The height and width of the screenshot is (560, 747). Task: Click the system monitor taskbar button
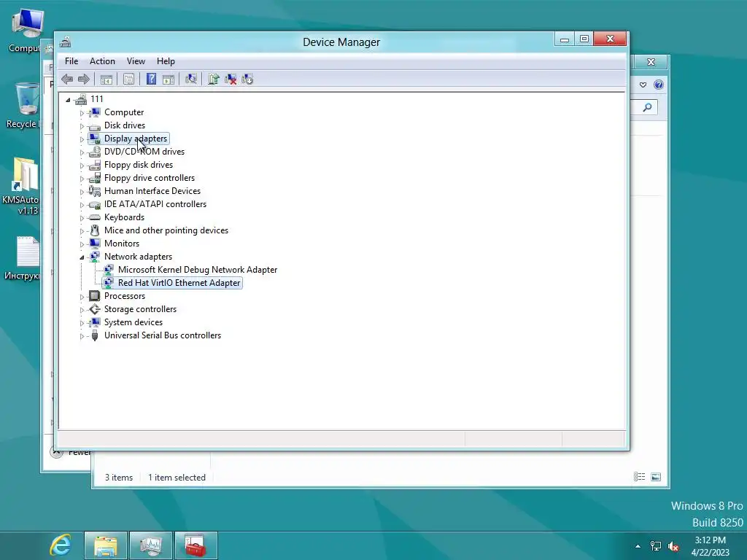151,545
